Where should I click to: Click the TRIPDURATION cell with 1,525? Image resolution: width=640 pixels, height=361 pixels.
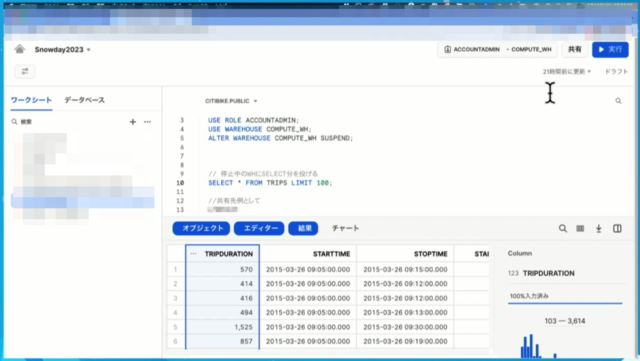click(x=222, y=327)
